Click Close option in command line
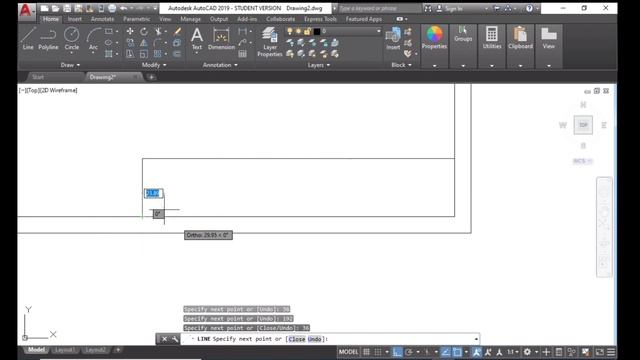This screenshot has height=360, width=640. pyautogui.click(x=297, y=339)
